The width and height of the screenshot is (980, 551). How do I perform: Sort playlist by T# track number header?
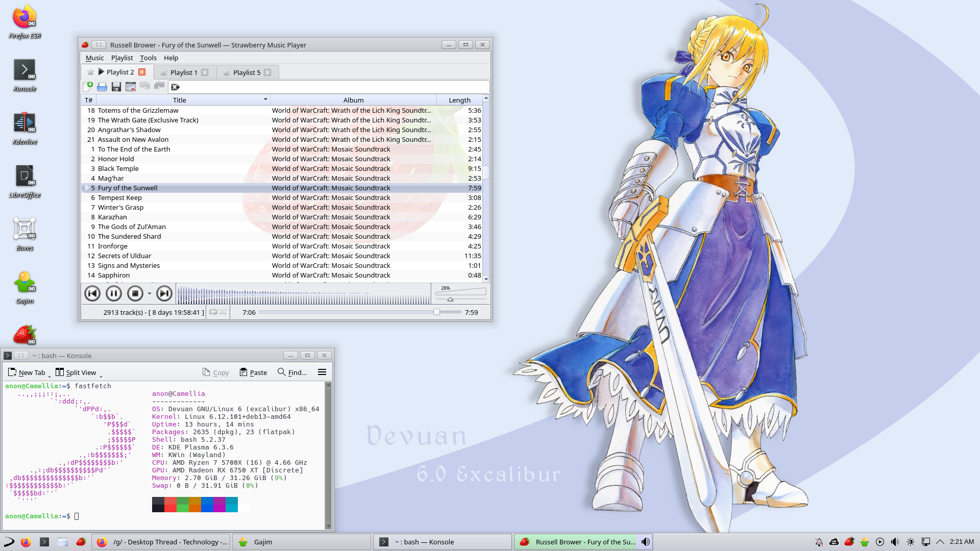89,100
